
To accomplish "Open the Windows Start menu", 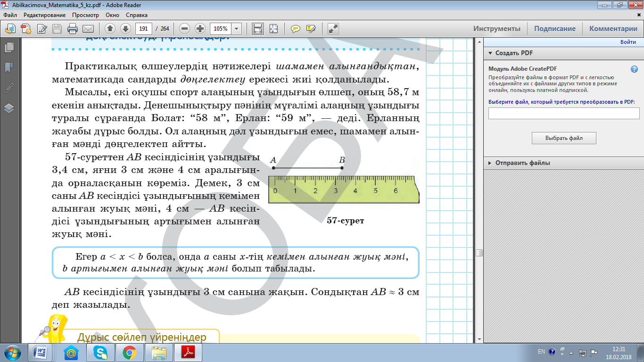I will [12, 352].
